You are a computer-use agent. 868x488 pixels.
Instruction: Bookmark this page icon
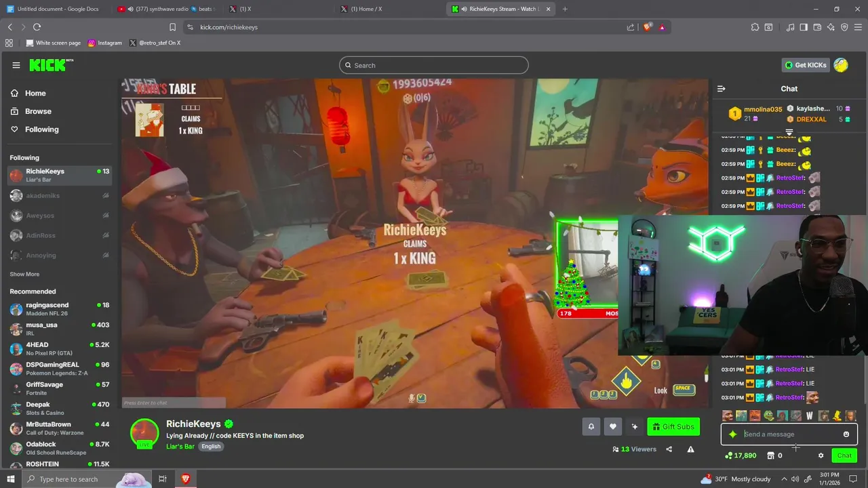coord(172,27)
